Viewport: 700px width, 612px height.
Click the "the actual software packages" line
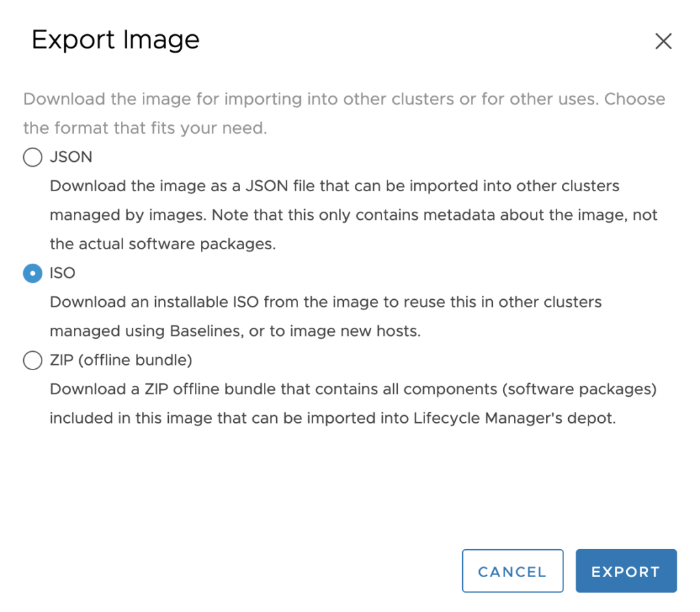163,244
